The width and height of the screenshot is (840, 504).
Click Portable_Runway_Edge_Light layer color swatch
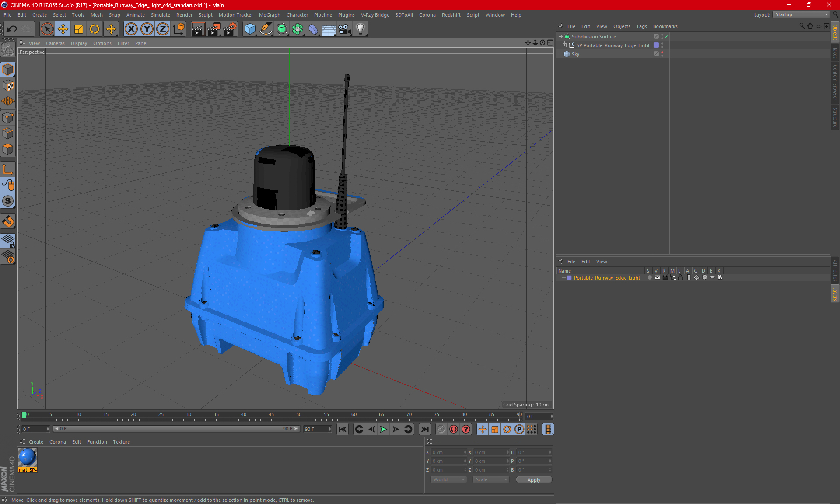569,278
